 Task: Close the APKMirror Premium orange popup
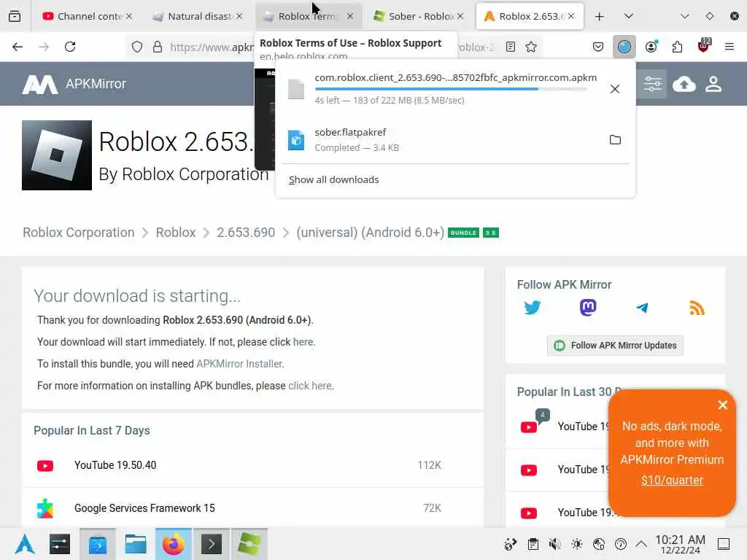[x=723, y=405]
